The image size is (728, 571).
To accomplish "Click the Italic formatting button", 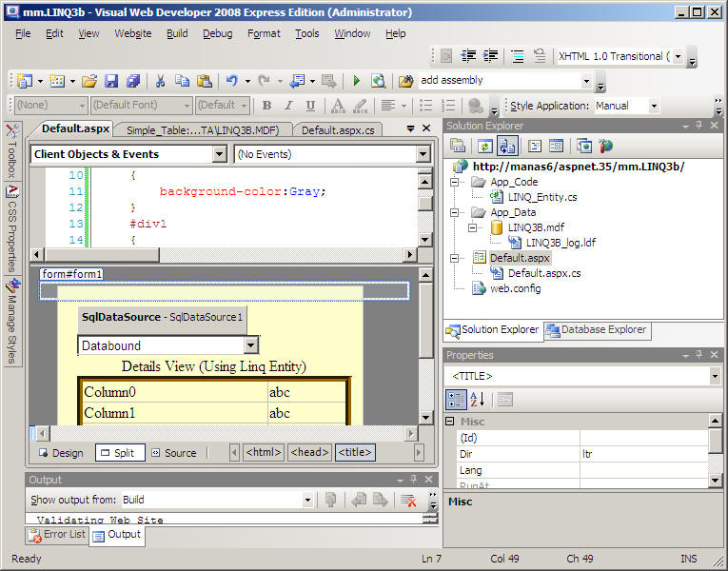I will point(288,106).
